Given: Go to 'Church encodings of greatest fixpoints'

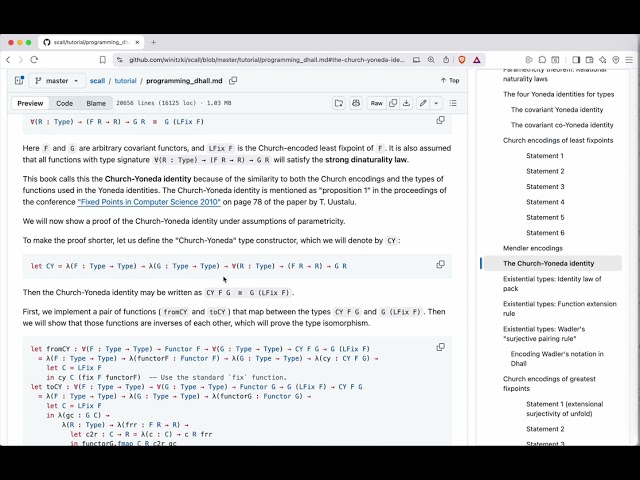Looking at the screenshot, I should 549,383.
